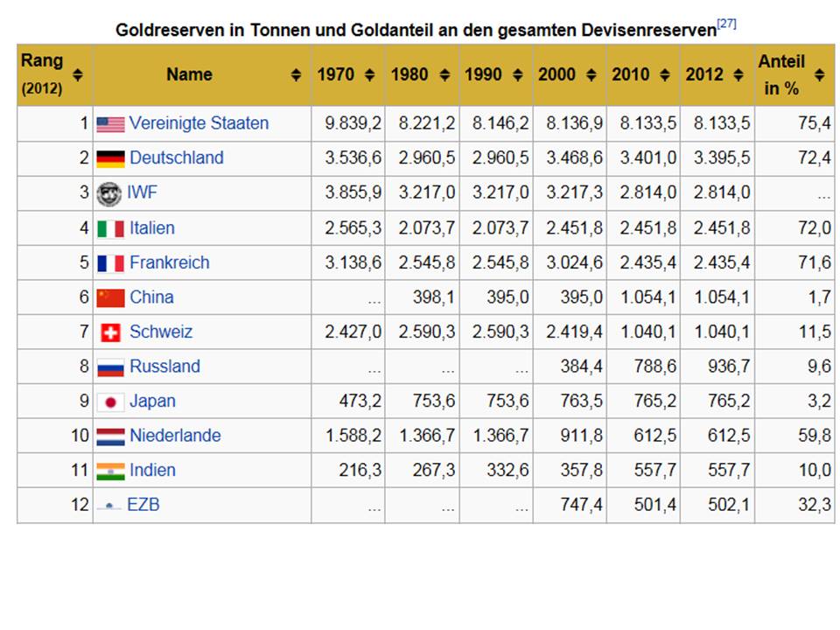Open the Japan article link
The width and height of the screenshot is (840, 630).
(156, 401)
